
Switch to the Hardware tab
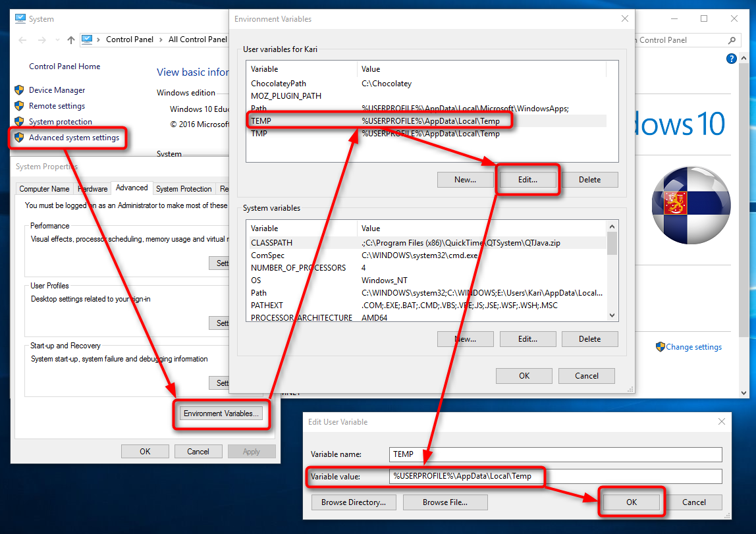coord(93,189)
